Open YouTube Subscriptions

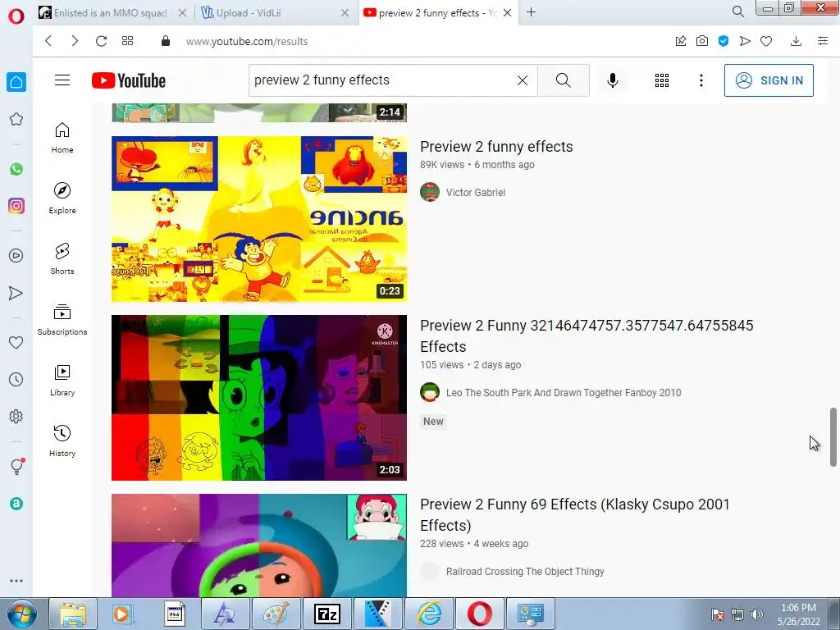pos(62,320)
